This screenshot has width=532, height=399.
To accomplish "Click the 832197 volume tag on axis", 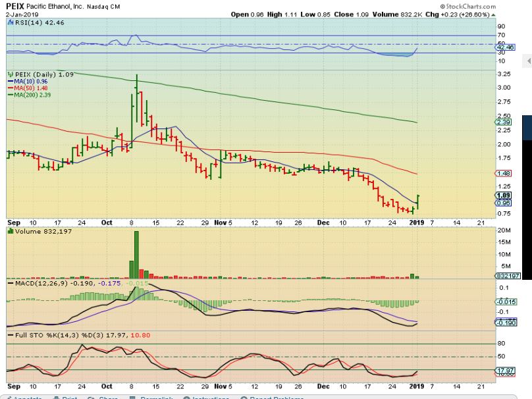I will [508, 276].
